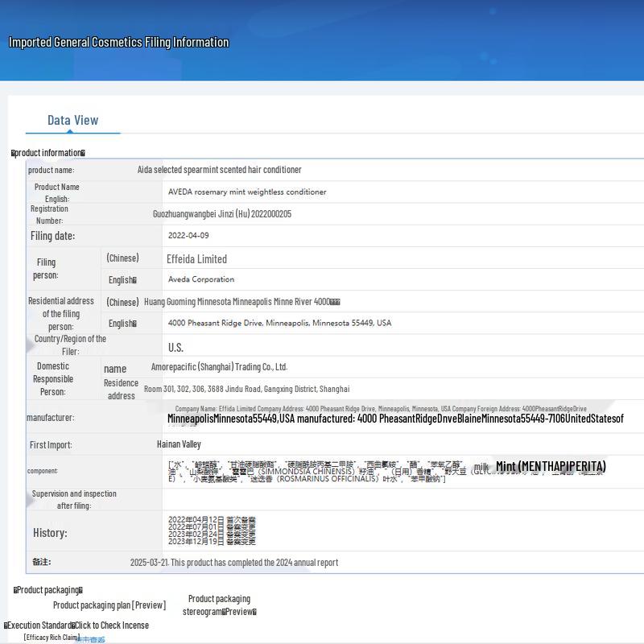This screenshot has height=644, width=644.
Task: Click the product information section header
Action: (x=48, y=153)
